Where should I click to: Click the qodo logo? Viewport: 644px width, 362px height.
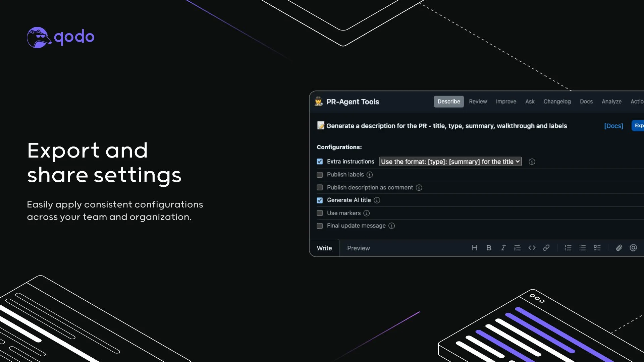[x=61, y=37]
